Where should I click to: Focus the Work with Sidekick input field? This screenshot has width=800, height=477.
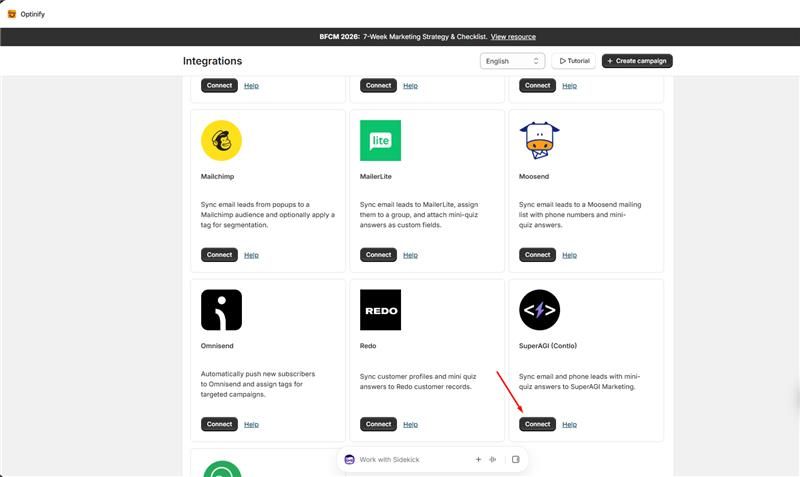click(413, 460)
